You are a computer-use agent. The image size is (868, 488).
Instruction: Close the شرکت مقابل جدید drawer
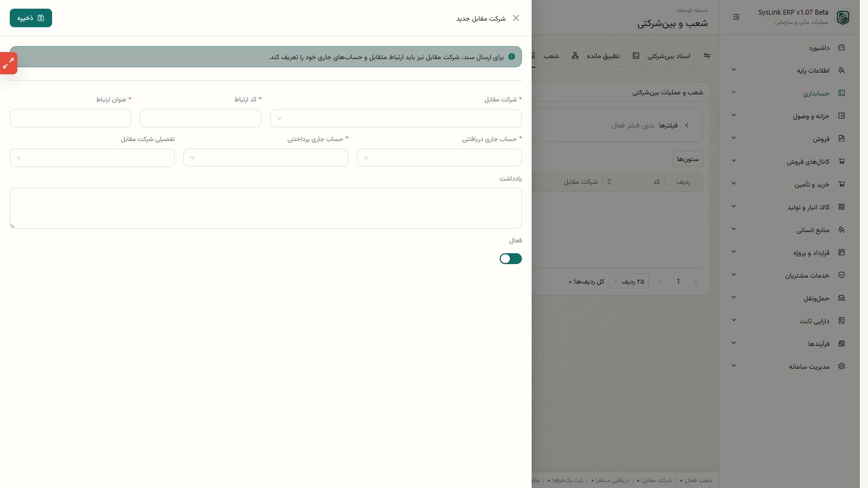(x=516, y=18)
